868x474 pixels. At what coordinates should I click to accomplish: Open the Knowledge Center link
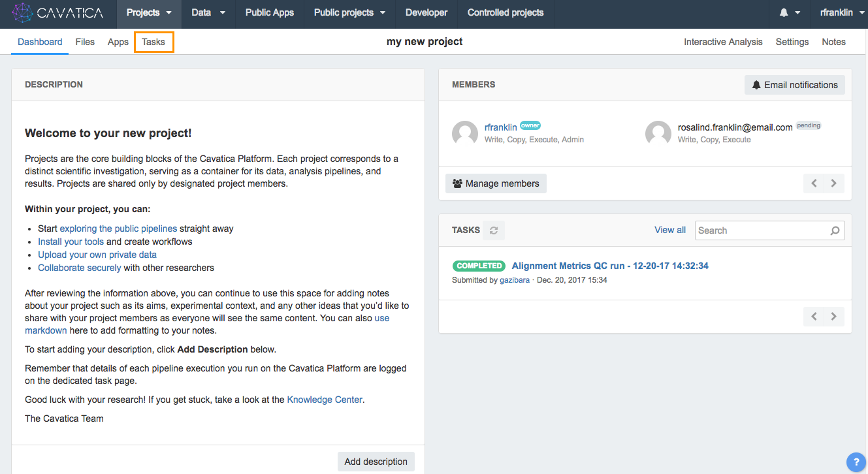click(x=325, y=400)
